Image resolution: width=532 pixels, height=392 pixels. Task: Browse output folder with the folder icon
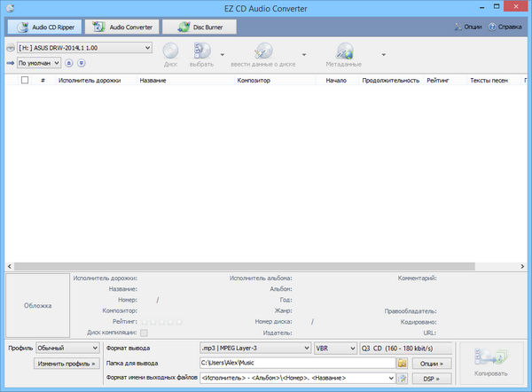pyautogui.click(x=402, y=363)
